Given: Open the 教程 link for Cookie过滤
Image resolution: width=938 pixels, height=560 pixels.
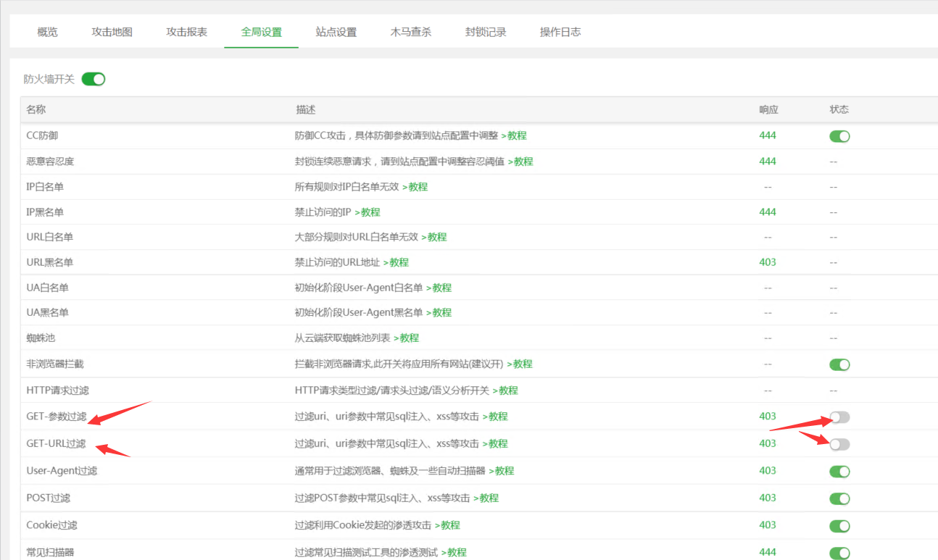Looking at the screenshot, I should tap(447, 525).
